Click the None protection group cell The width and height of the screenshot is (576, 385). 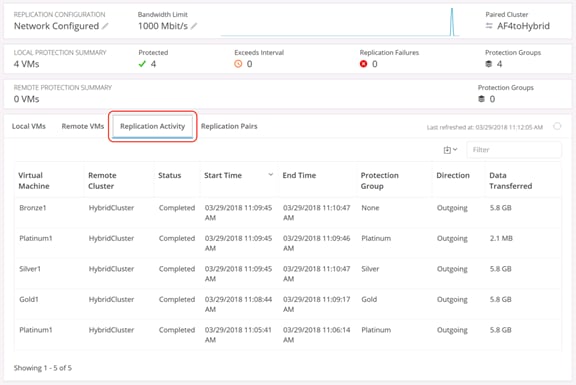click(370, 208)
